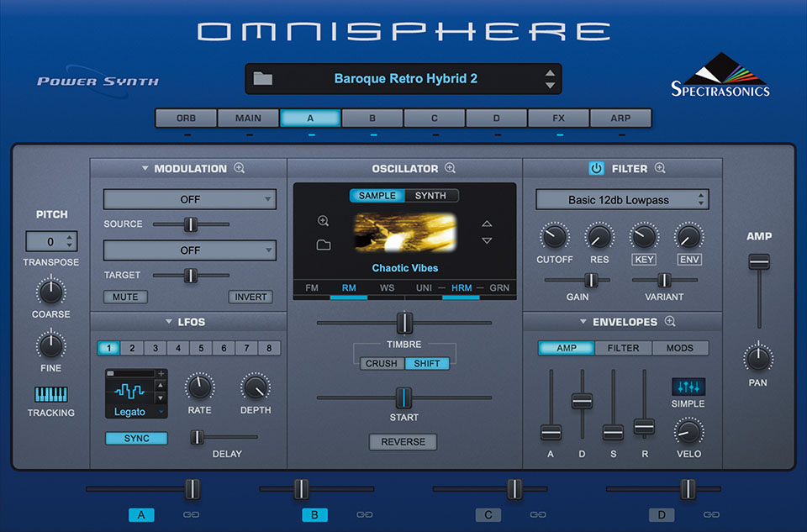This screenshot has width=807, height=532.
Task: Open the patch browser folder icon
Action: coord(262,79)
